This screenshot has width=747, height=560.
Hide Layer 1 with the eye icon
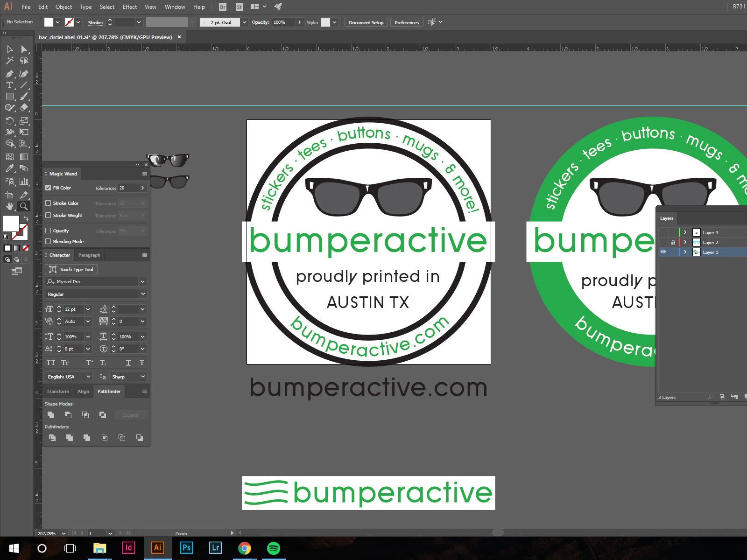[663, 252]
